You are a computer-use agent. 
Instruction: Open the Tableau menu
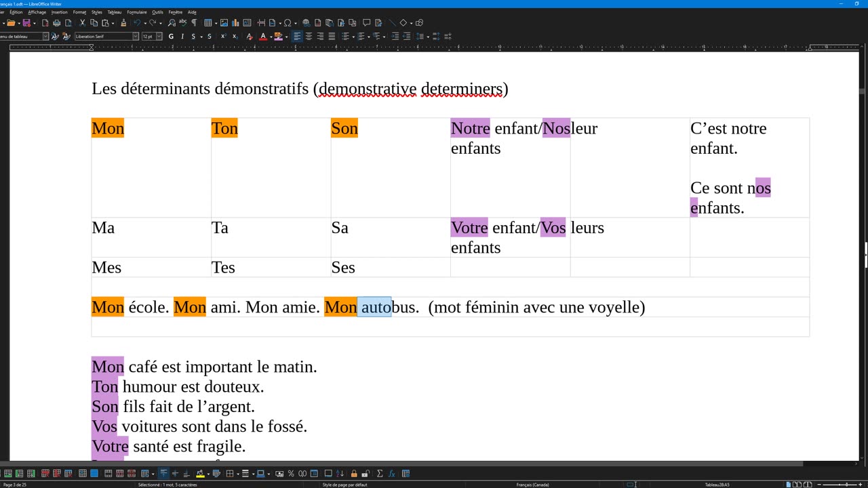tap(115, 12)
